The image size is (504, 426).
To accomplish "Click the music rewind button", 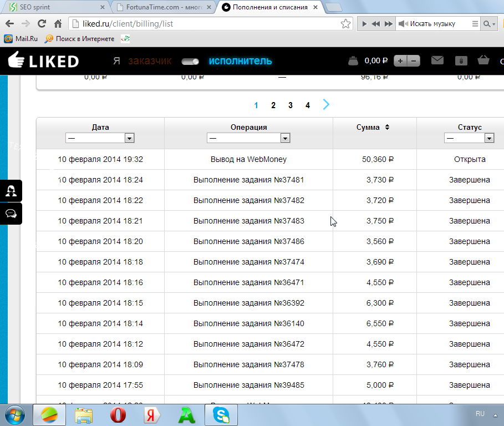I will point(375,24).
